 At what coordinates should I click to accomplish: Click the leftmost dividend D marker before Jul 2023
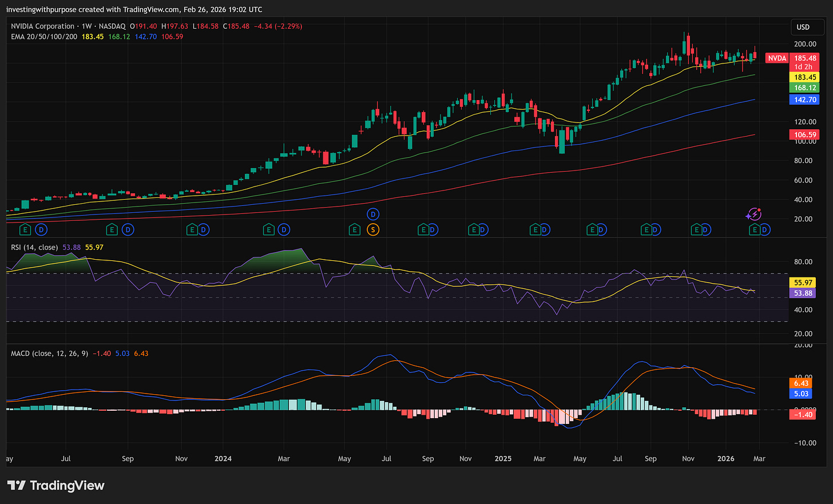click(x=41, y=229)
